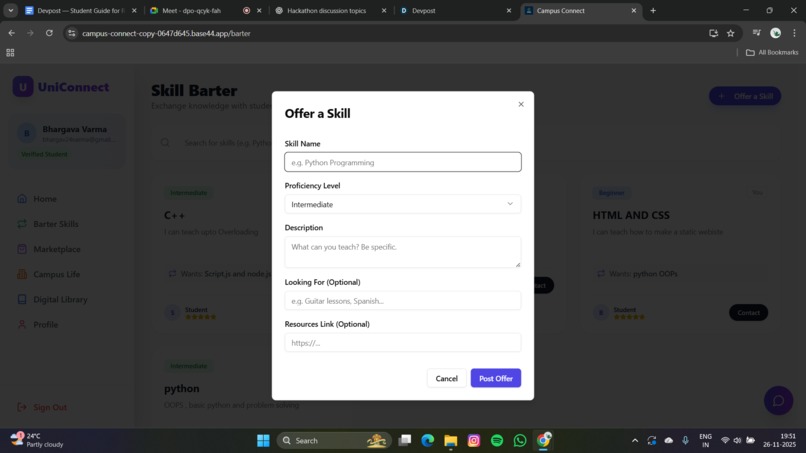Screen dimensions: 806x453
Task: Open the Chrome profile avatar
Action: click(x=775, y=33)
